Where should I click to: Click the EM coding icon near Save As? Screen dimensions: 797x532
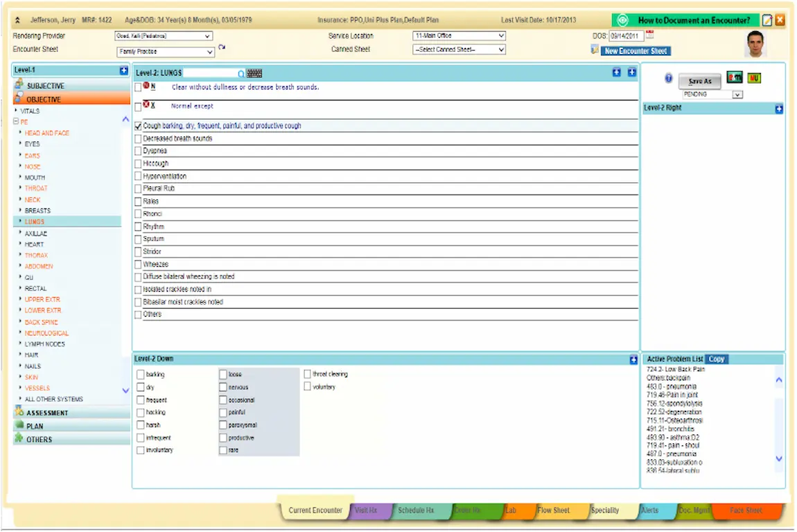[x=735, y=78]
